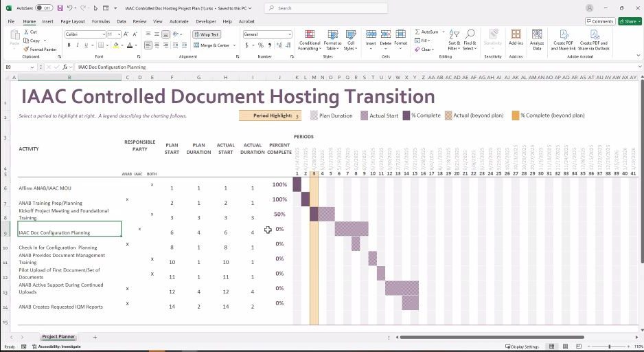Select the Project Planner sheet tab
This screenshot has width=644, height=352.
[59, 337]
